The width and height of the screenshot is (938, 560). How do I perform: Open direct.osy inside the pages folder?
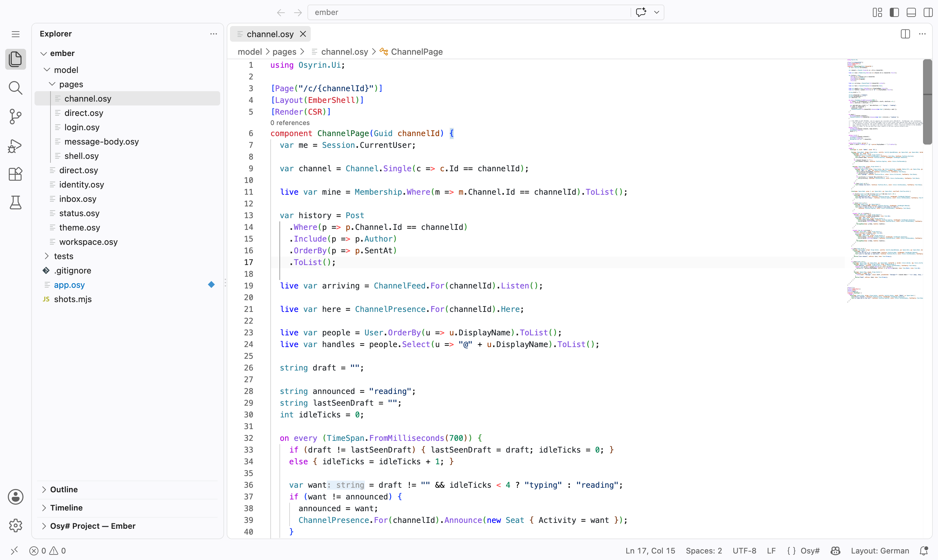coord(127,113)
